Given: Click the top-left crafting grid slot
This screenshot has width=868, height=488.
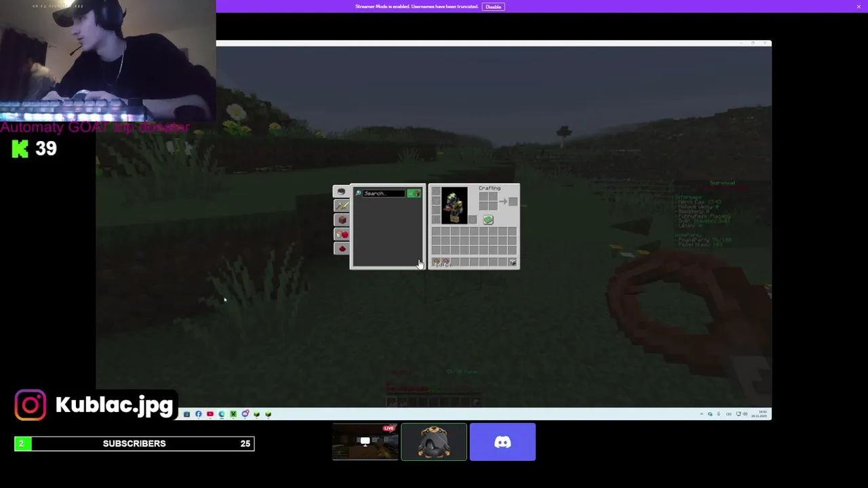Looking at the screenshot, I should click(x=484, y=197).
